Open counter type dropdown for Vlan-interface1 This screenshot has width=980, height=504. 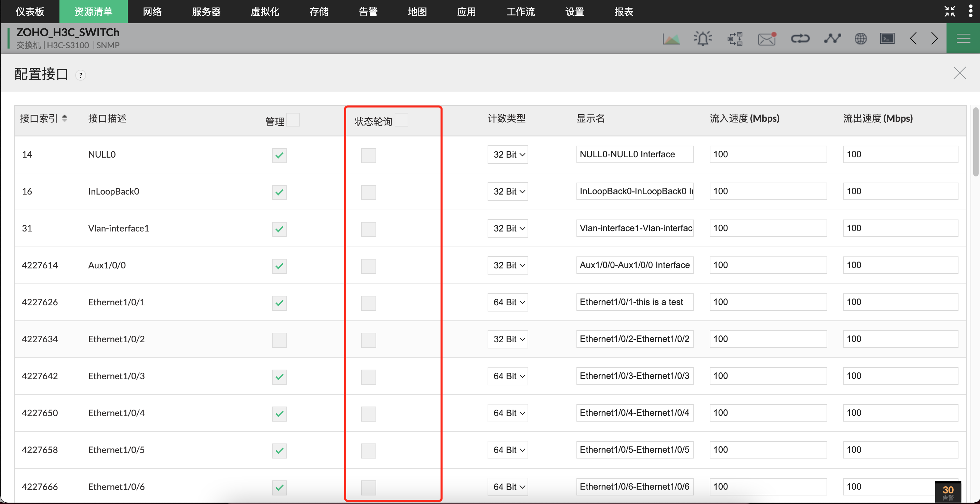point(507,228)
